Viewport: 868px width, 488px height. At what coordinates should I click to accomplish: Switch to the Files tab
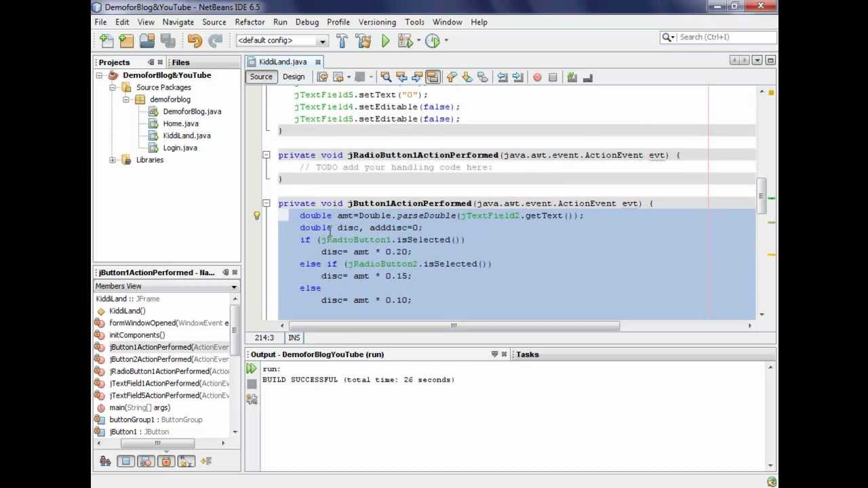coord(180,62)
